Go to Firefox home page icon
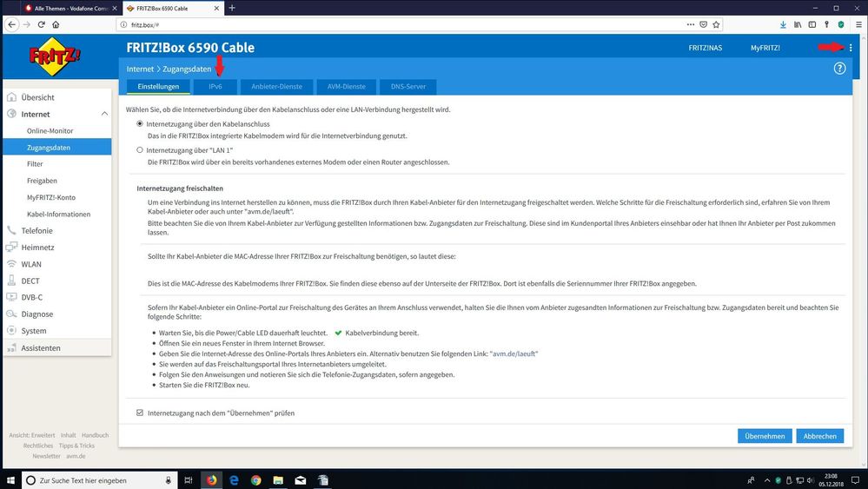 coord(56,24)
